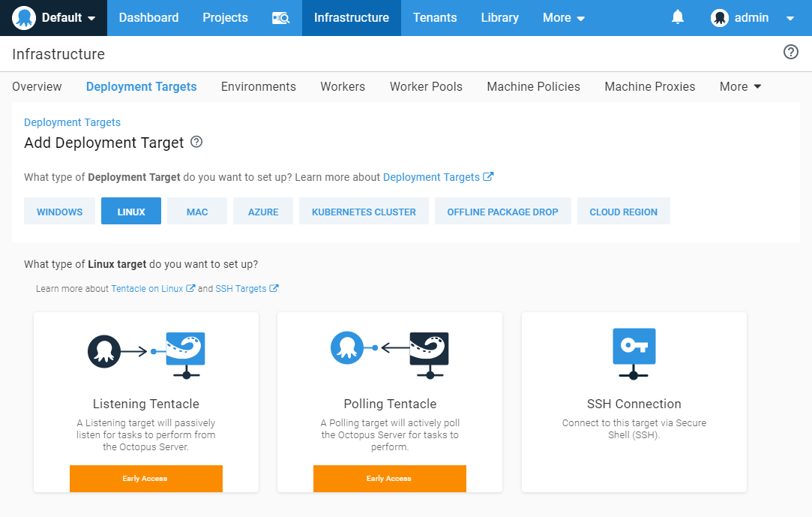Open search via the magnifier icon
Viewport: 812px width, 517px height.
coord(280,17)
